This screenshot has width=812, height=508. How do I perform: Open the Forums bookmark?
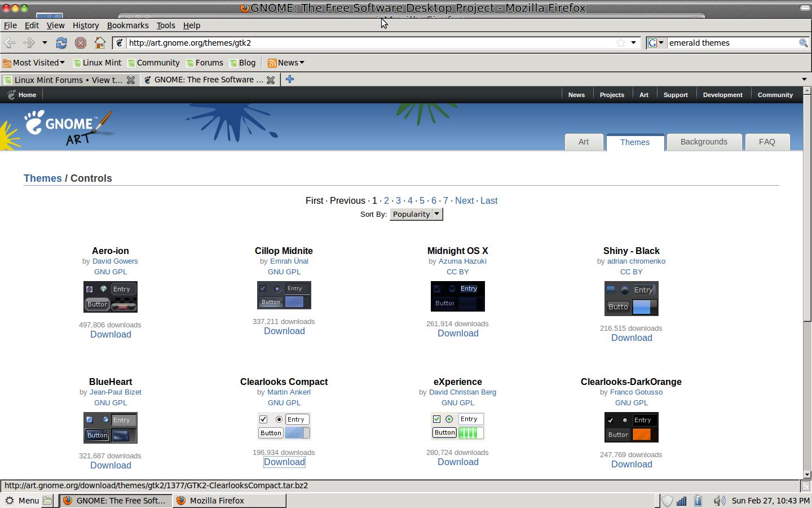click(205, 63)
